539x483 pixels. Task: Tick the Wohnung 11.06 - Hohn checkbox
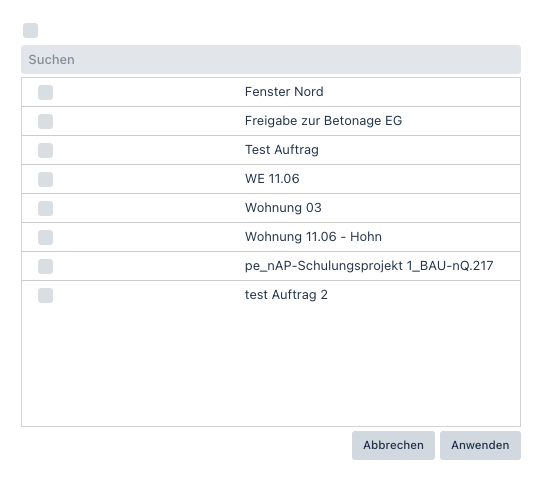tap(45, 237)
